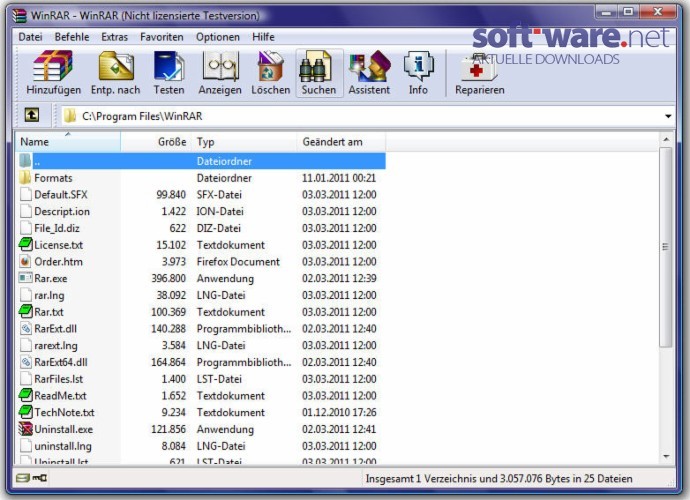Screen dimensions: 690x500
Task: Click the Anzeigen view icon
Action: pos(220,66)
